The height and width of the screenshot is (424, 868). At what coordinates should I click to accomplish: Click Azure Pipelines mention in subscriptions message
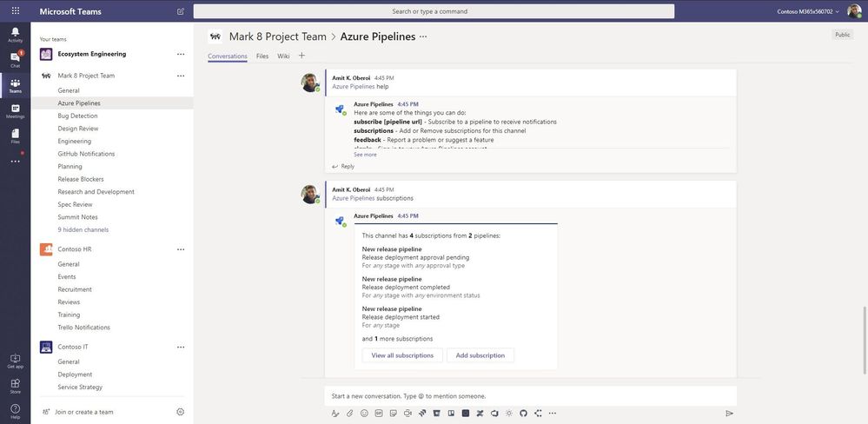[x=353, y=198]
